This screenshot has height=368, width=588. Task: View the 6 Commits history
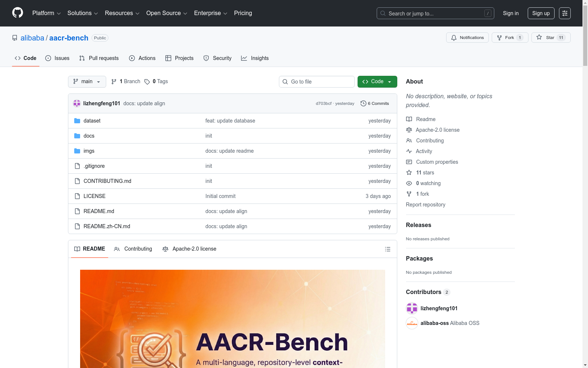[x=375, y=103]
